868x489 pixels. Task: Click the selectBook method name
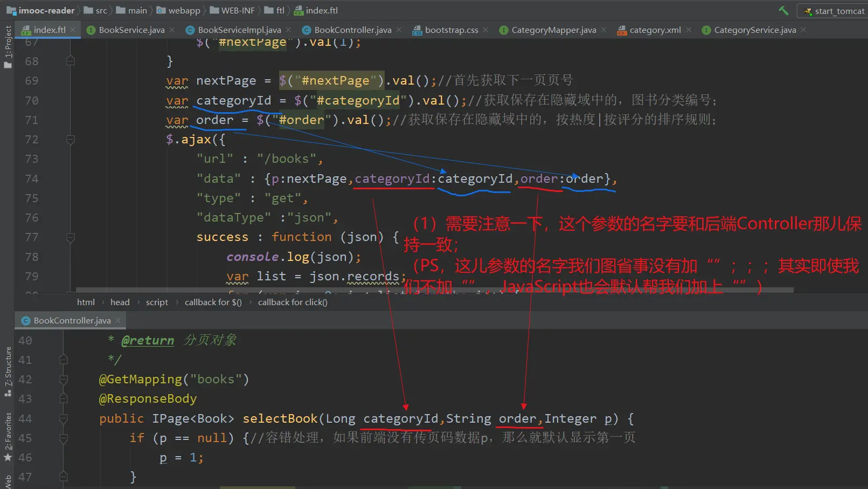(280, 419)
